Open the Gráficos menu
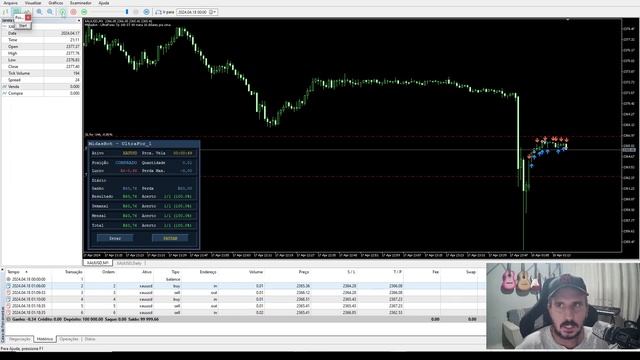 pyautogui.click(x=56, y=3)
